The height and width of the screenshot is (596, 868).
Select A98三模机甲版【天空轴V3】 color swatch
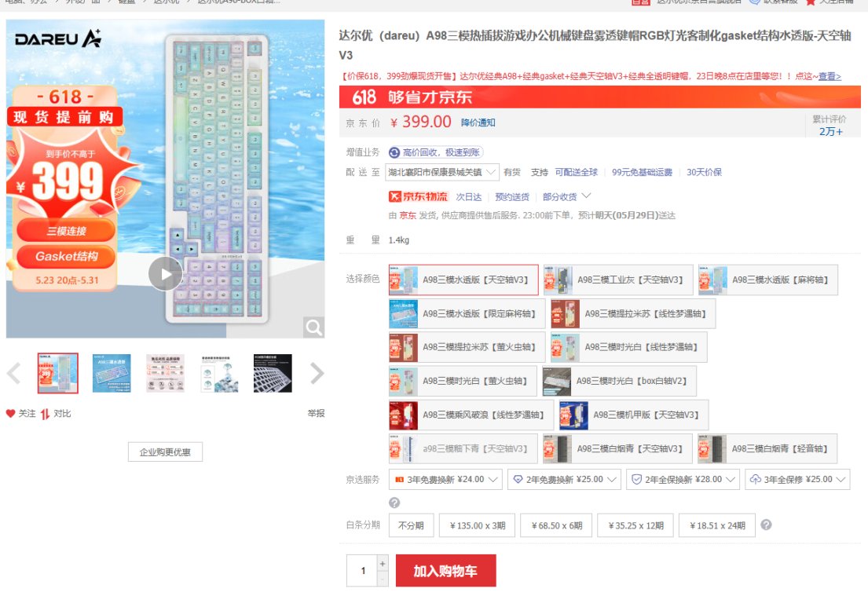tap(634, 415)
